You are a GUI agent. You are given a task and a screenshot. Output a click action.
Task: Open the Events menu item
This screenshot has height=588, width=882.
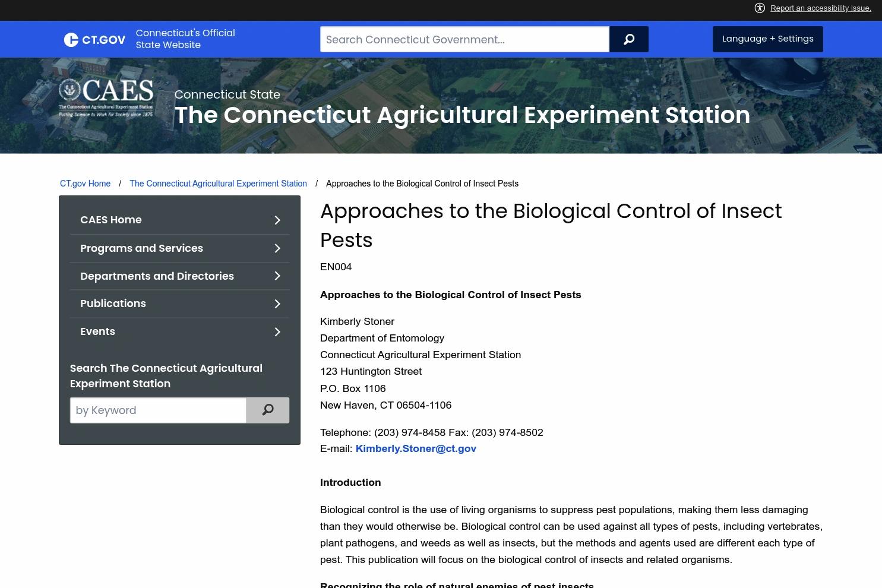[x=97, y=331]
